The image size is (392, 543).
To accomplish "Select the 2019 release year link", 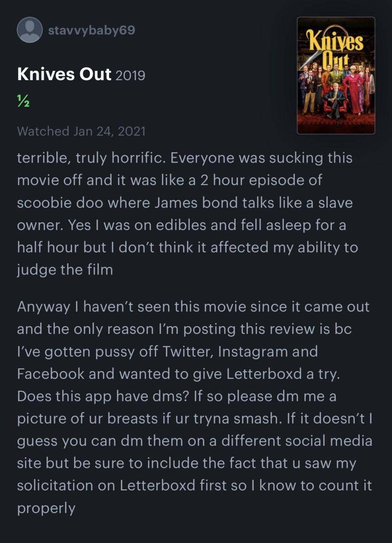I will tap(130, 76).
